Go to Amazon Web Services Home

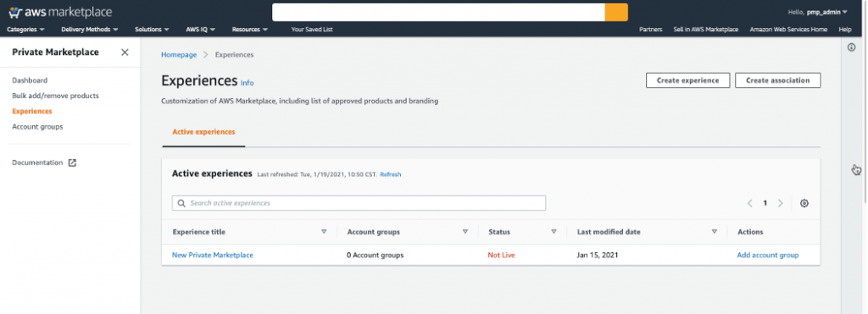tap(788, 30)
